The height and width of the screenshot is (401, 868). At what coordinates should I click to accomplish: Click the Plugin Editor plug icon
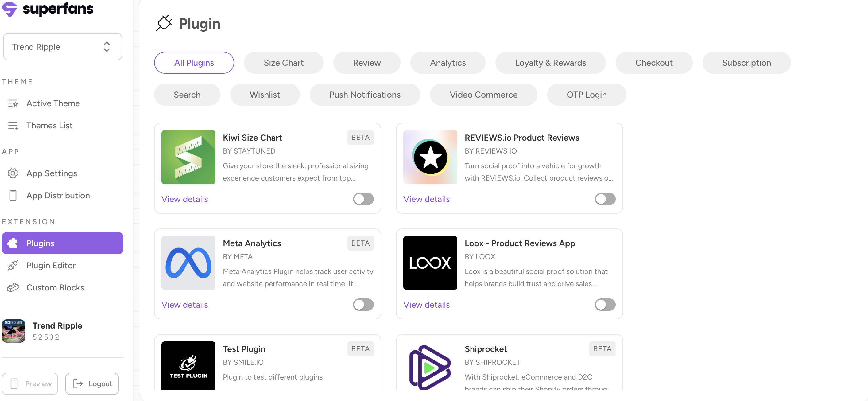click(x=13, y=266)
